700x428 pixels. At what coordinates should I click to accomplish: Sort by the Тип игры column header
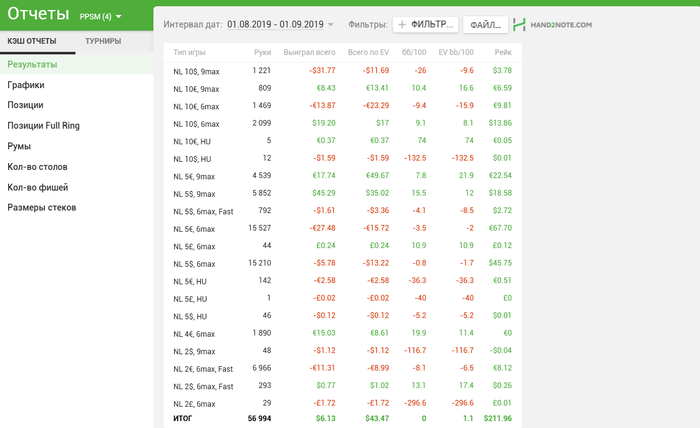click(189, 52)
